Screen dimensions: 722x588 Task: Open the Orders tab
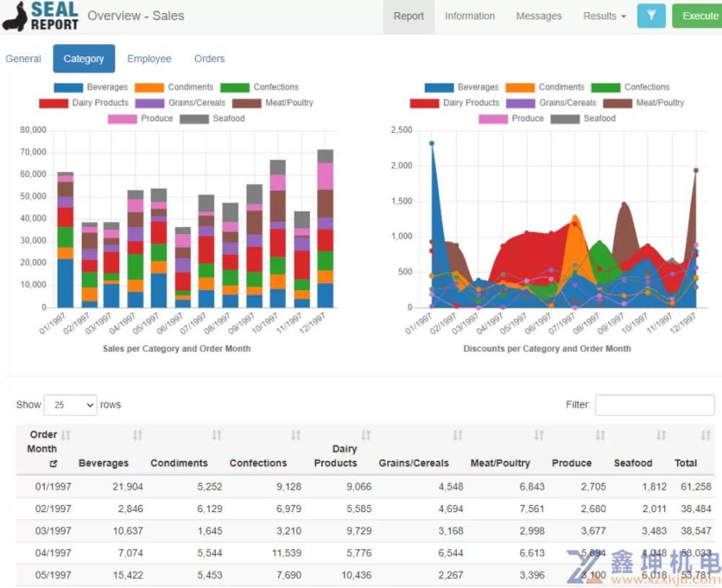click(x=209, y=59)
